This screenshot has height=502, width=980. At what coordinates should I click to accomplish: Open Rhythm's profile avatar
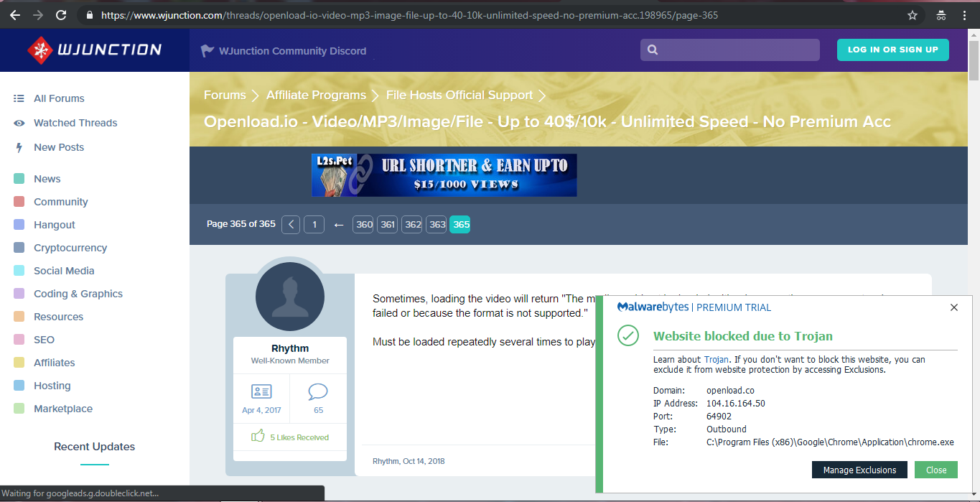[290, 297]
